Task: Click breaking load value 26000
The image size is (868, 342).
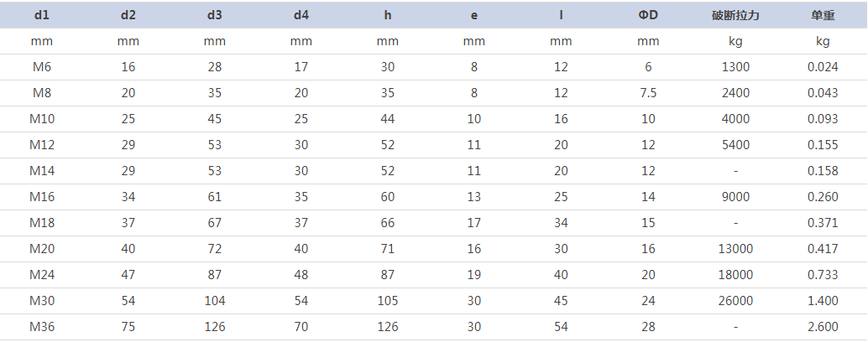Action: click(x=735, y=301)
